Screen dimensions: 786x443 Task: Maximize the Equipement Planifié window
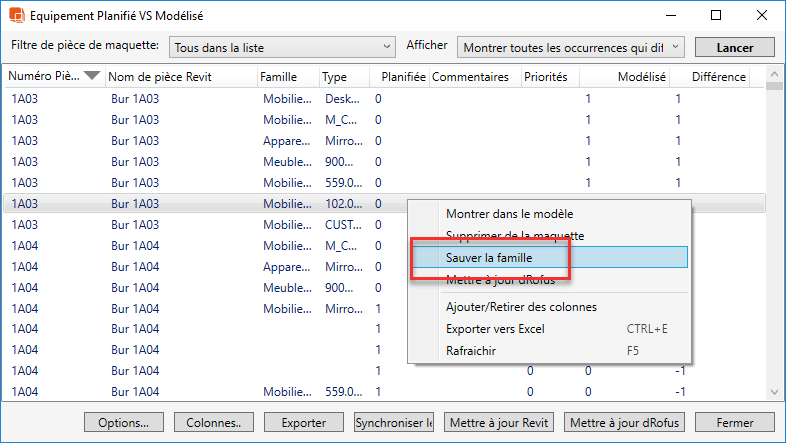716,16
